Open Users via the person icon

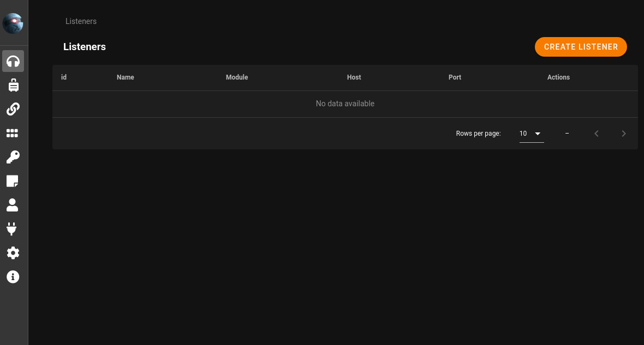tap(13, 205)
